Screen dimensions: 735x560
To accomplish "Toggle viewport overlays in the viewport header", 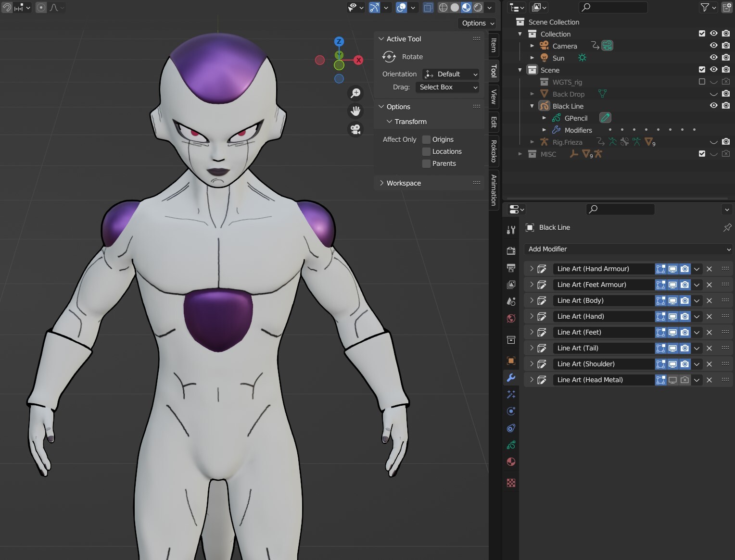I will coord(401,7).
